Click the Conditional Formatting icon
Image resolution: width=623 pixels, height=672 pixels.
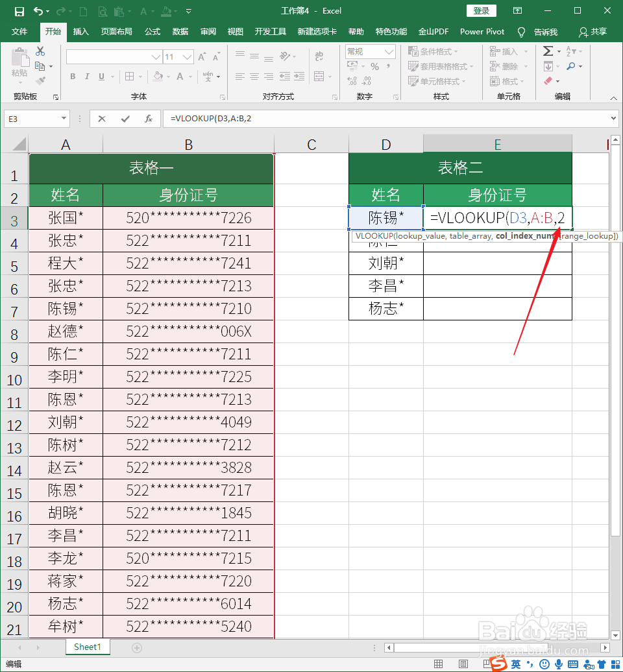pos(415,51)
